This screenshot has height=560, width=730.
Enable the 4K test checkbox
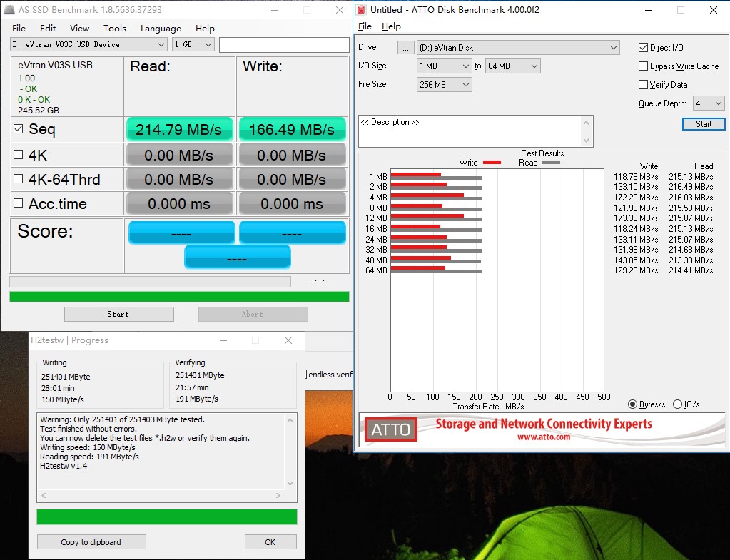pos(18,155)
